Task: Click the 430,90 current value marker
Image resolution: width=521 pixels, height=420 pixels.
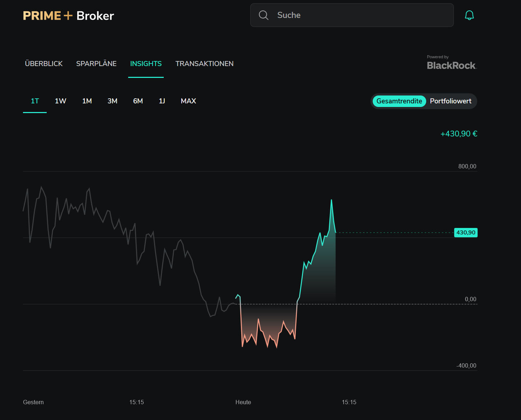Action: (466, 233)
